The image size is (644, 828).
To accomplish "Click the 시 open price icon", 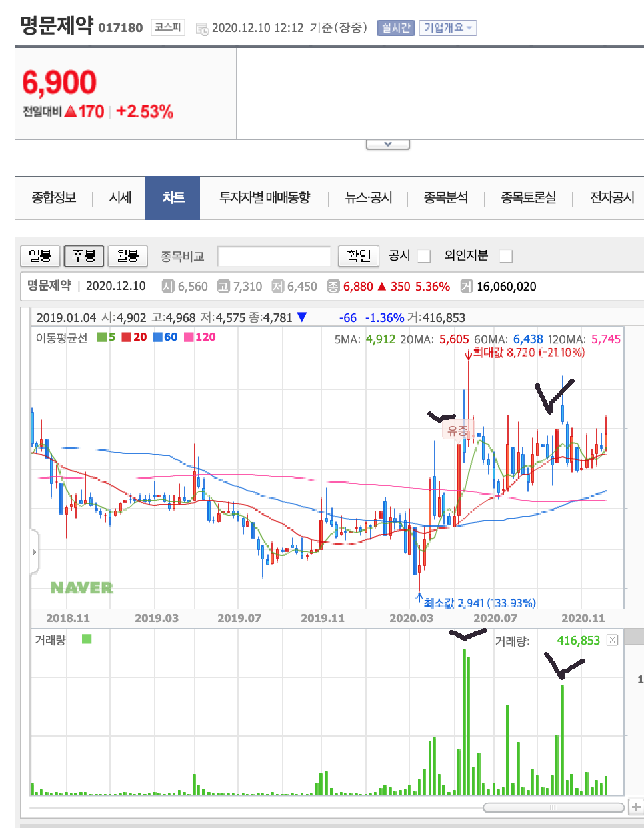I will pos(168,286).
